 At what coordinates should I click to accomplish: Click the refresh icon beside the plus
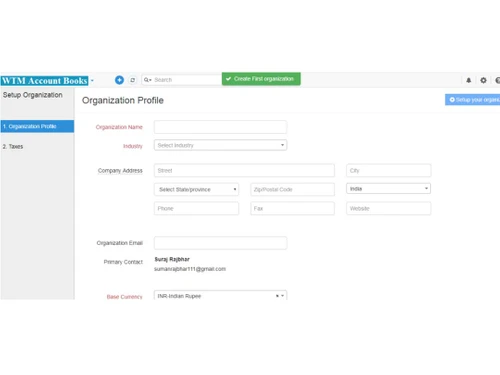pyautogui.click(x=133, y=80)
